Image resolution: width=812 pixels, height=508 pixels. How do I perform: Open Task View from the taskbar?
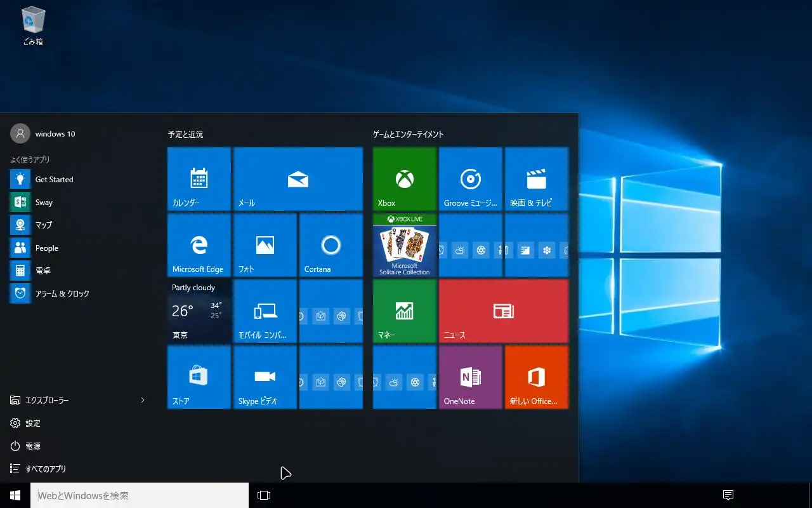point(264,495)
